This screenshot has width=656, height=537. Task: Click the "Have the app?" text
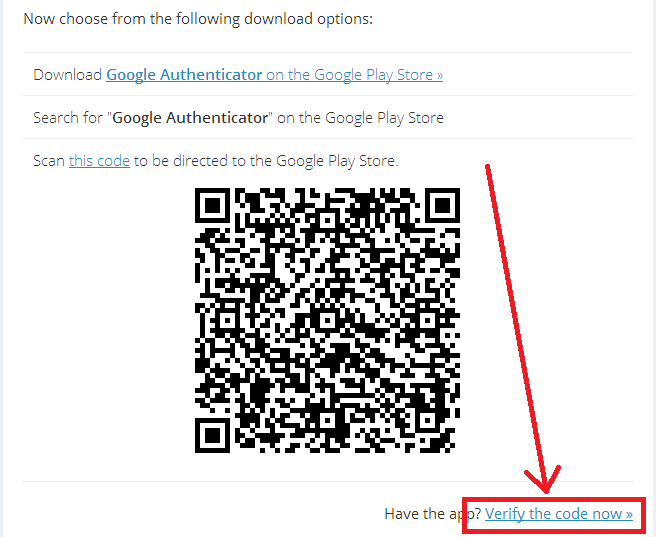(433, 514)
